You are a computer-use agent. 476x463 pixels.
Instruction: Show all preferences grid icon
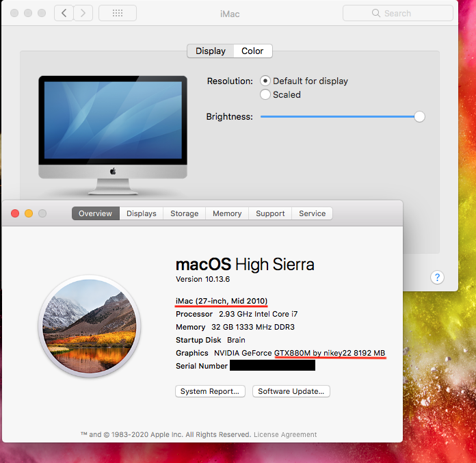coord(118,13)
